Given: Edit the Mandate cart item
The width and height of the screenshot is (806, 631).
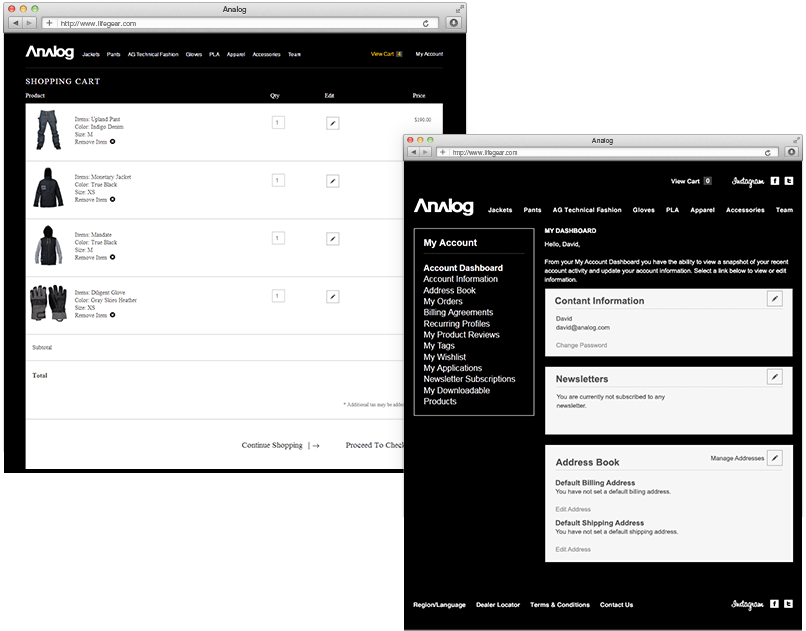Looking at the screenshot, I should [x=333, y=239].
